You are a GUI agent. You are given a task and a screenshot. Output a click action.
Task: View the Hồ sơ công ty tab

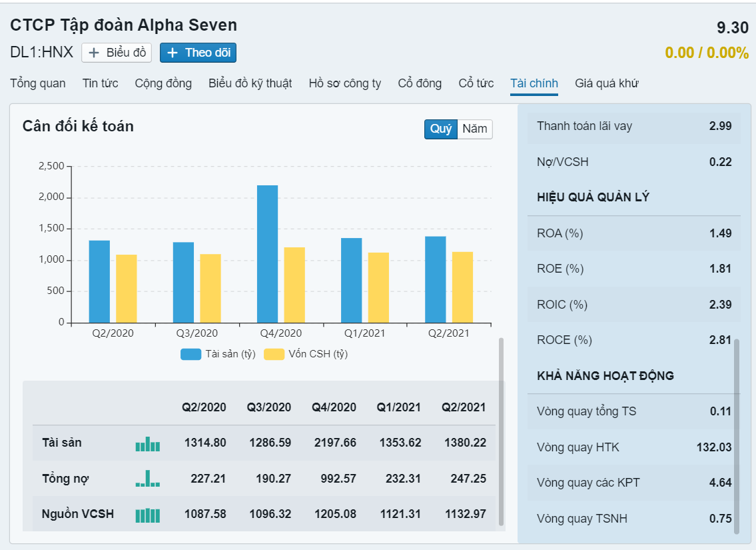point(345,83)
